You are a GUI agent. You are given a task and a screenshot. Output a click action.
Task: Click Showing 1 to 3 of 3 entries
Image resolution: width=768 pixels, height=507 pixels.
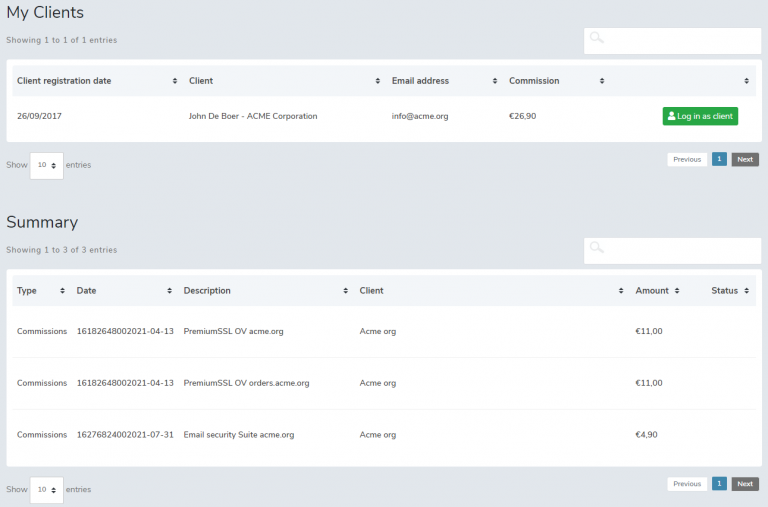click(x=62, y=250)
